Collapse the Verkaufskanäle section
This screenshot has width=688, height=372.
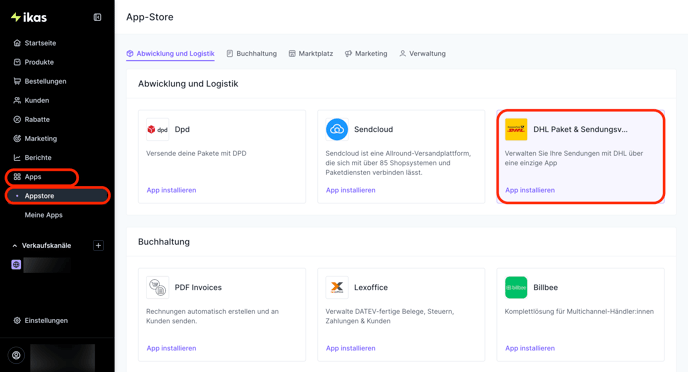(x=15, y=246)
